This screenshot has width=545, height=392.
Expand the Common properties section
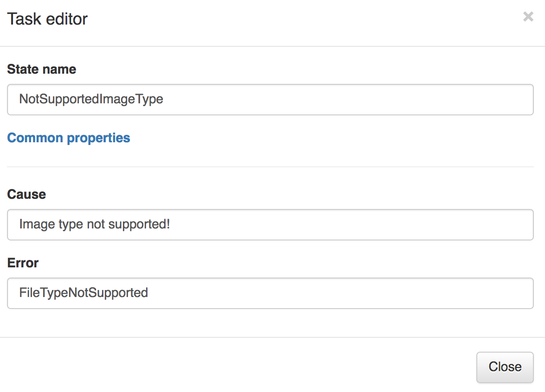point(69,138)
